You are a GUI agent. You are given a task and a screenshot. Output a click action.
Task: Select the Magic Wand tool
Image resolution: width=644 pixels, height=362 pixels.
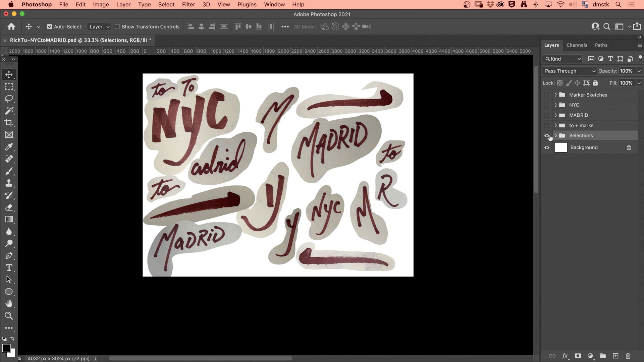tap(9, 111)
